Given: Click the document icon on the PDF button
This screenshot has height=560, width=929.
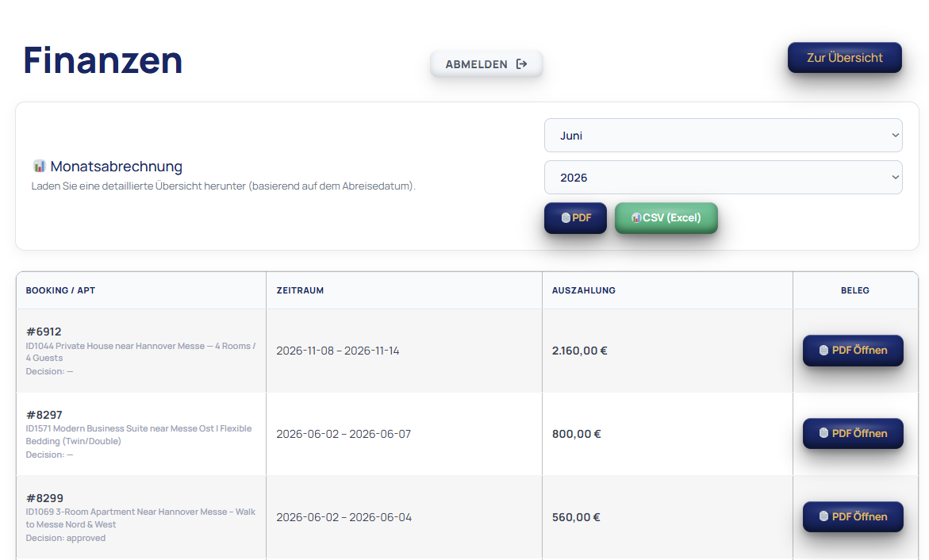Looking at the screenshot, I should [566, 218].
